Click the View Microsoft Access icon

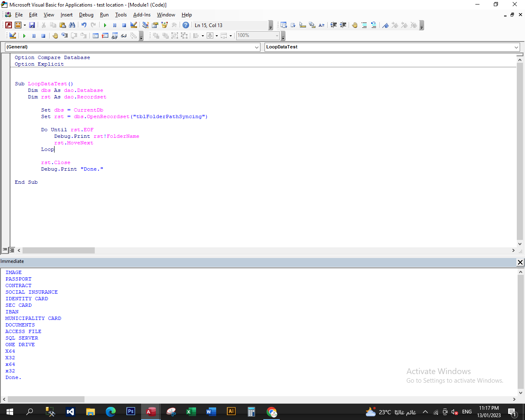(9, 25)
